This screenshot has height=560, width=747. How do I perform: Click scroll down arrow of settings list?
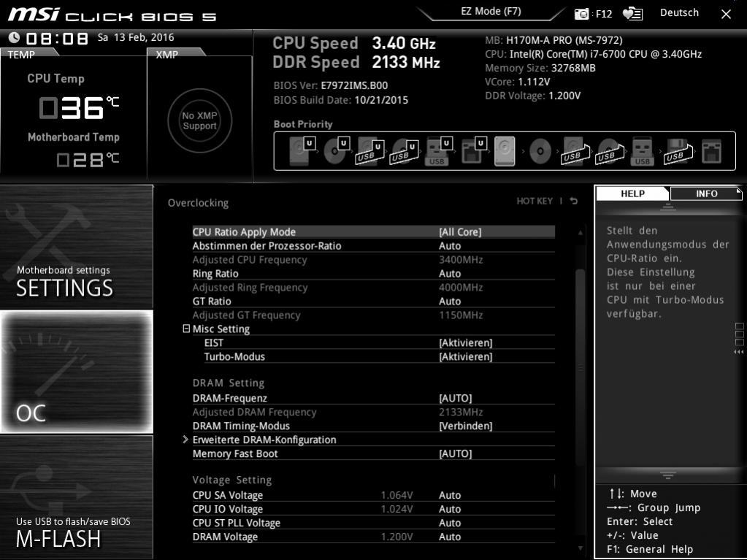click(581, 548)
